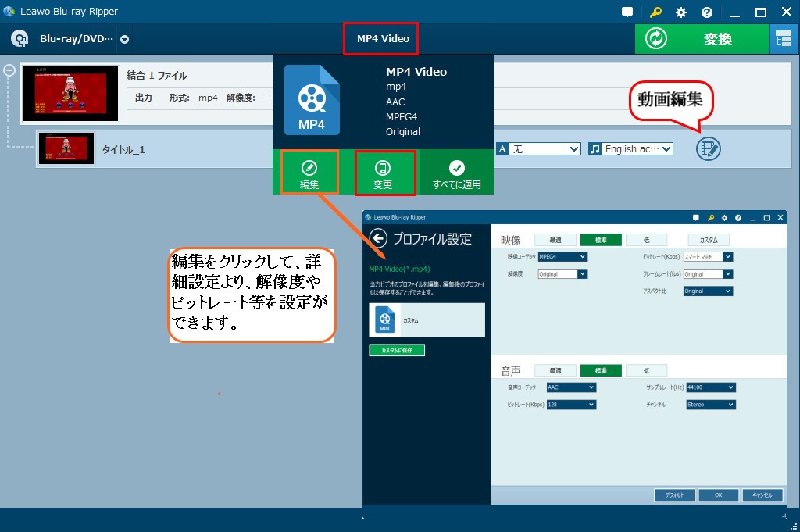Open the audio track dropdown English ac
Image resolution: width=800 pixels, height=532 pixels.
[631, 149]
